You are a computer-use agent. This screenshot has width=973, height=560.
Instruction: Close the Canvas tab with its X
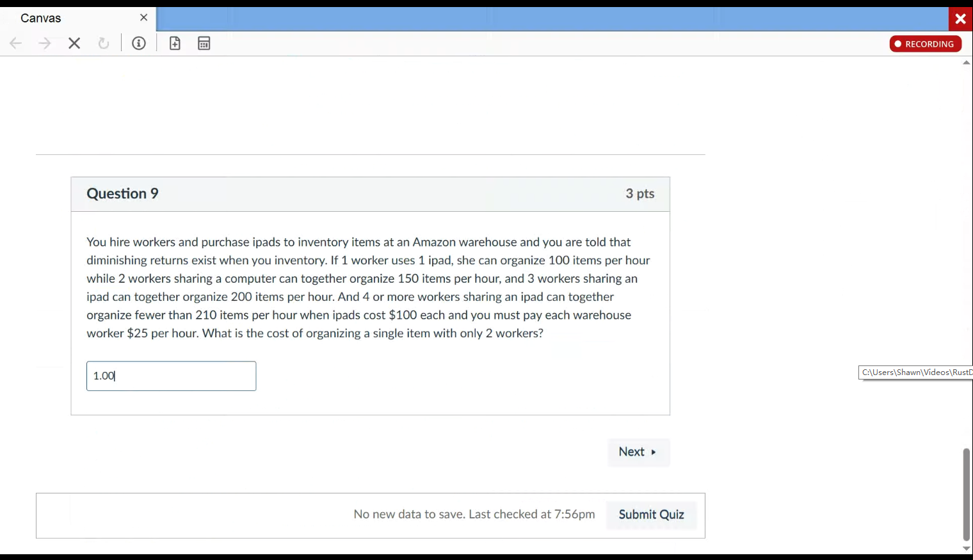coord(143,17)
